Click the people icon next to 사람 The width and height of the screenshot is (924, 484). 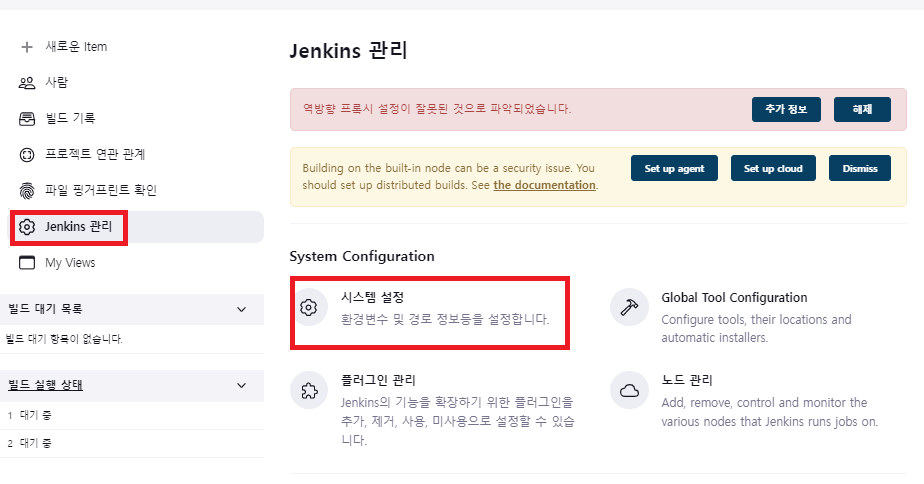27,83
